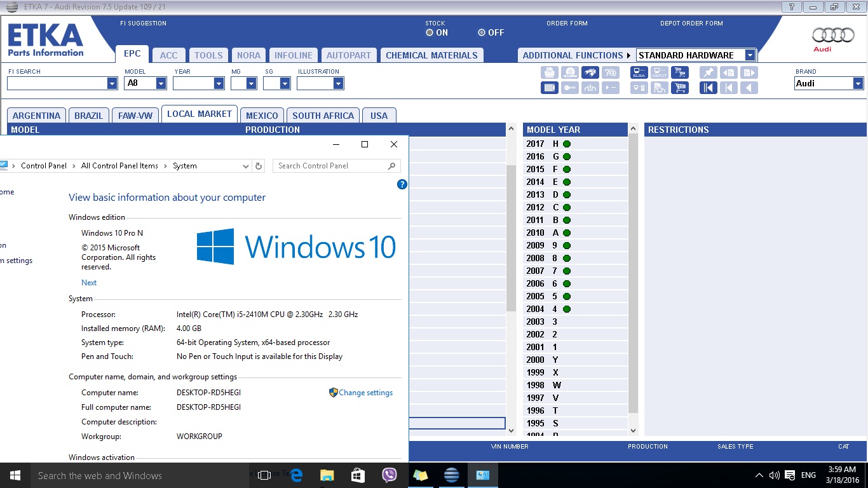Viewport: 868px width, 488px height.
Task: Expand Control Panel address bar history dropdown
Action: click(x=246, y=166)
